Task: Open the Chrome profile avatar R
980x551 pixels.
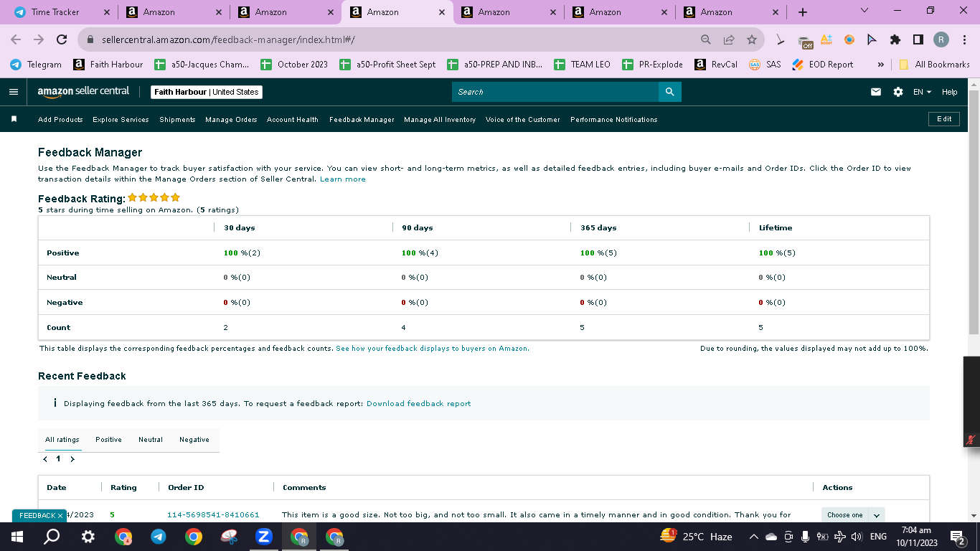Action: point(941,40)
